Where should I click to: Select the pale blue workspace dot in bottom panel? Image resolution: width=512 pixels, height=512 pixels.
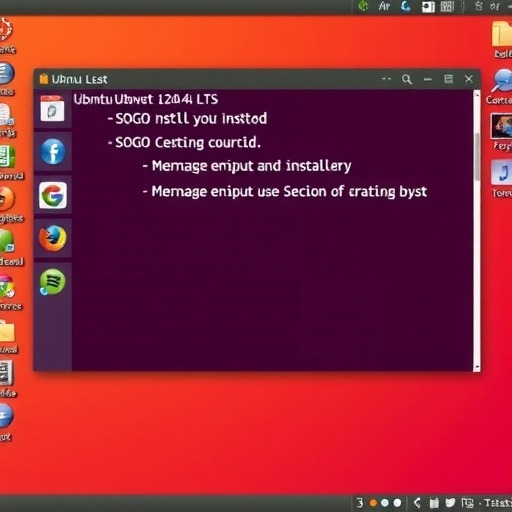pyautogui.click(x=385, y=503)
